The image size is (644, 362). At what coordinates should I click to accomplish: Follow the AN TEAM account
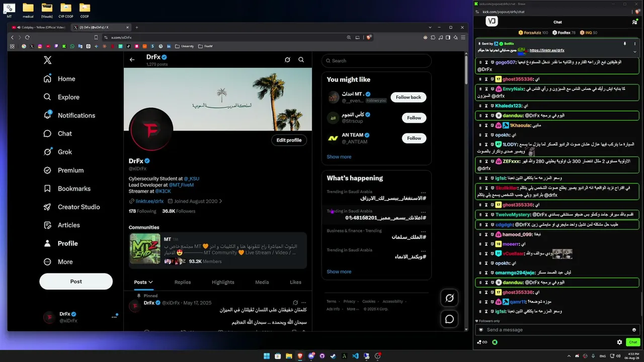click(414, 138)
